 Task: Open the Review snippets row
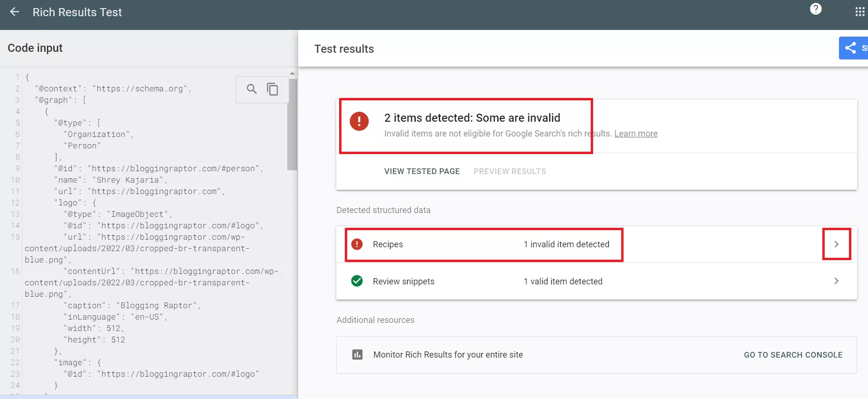click(x=596, y=282)
